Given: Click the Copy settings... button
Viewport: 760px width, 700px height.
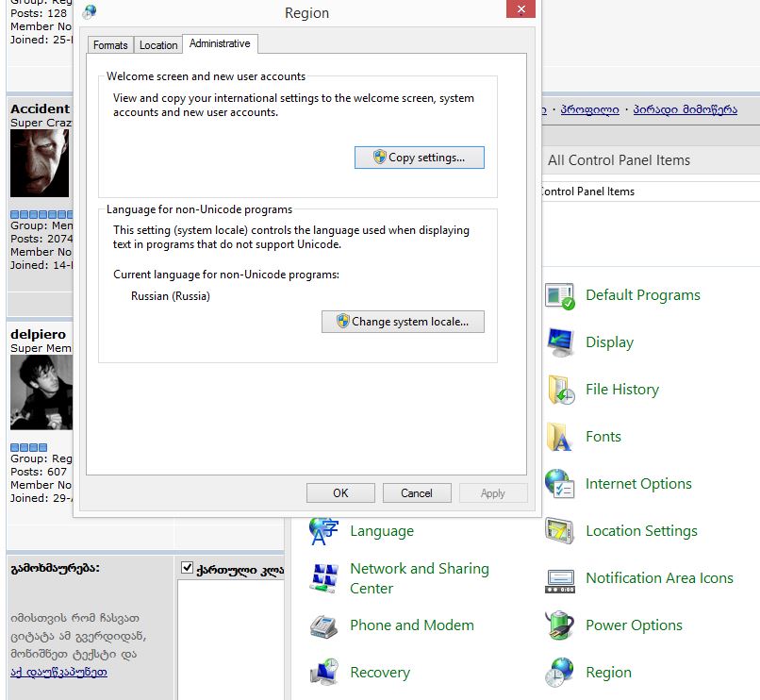Looking at the screenshot, I should pos(420,158).
